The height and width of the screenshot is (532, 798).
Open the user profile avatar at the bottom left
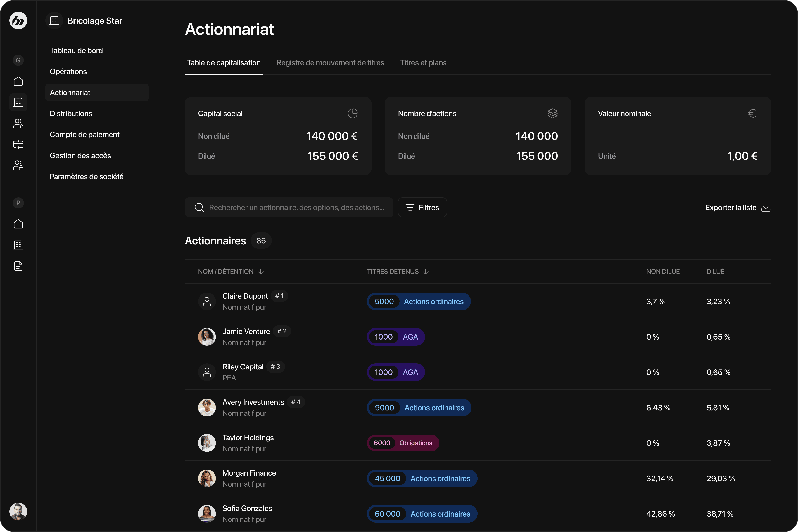18,511
